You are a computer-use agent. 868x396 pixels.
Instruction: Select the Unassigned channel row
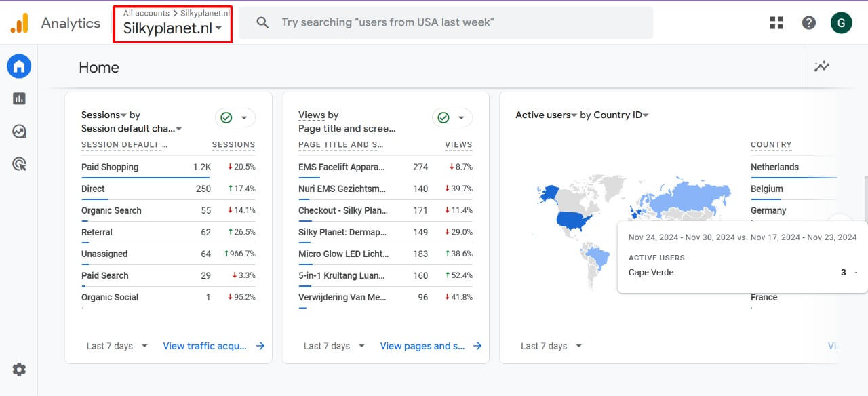point(168,254)
